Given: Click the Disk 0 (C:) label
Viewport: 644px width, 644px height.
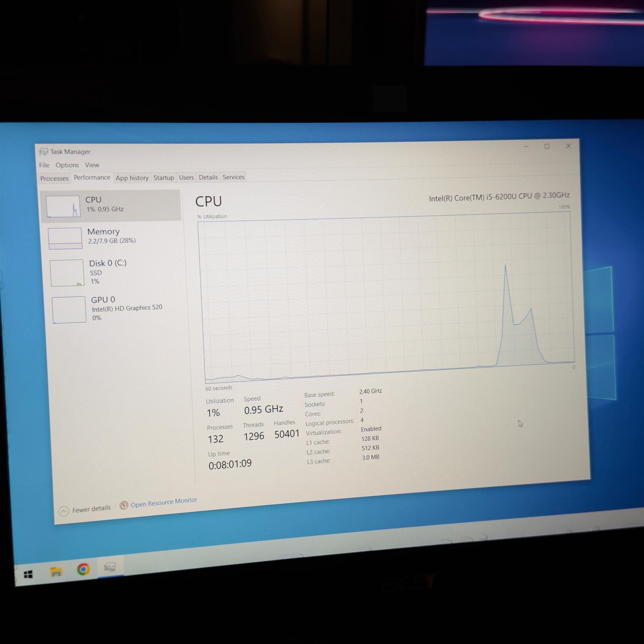Looking at the screenshot, I should [x=108, y=263].
